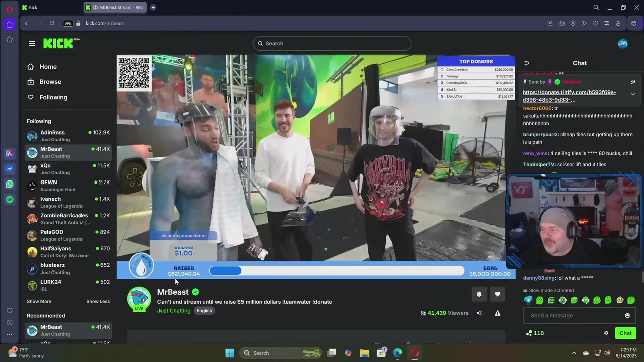Open MrBeast in Recommended list
The image size is (644, 362).
click(68, 331)
